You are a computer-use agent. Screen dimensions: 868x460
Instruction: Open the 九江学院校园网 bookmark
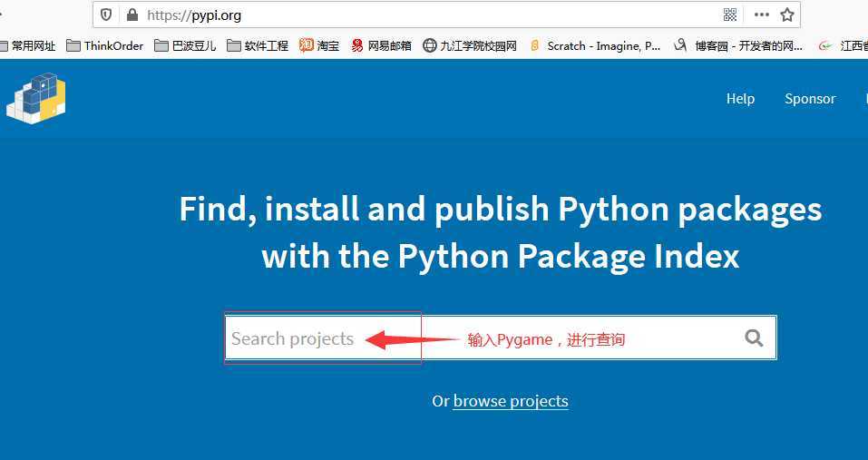click(x=470, y=46)
